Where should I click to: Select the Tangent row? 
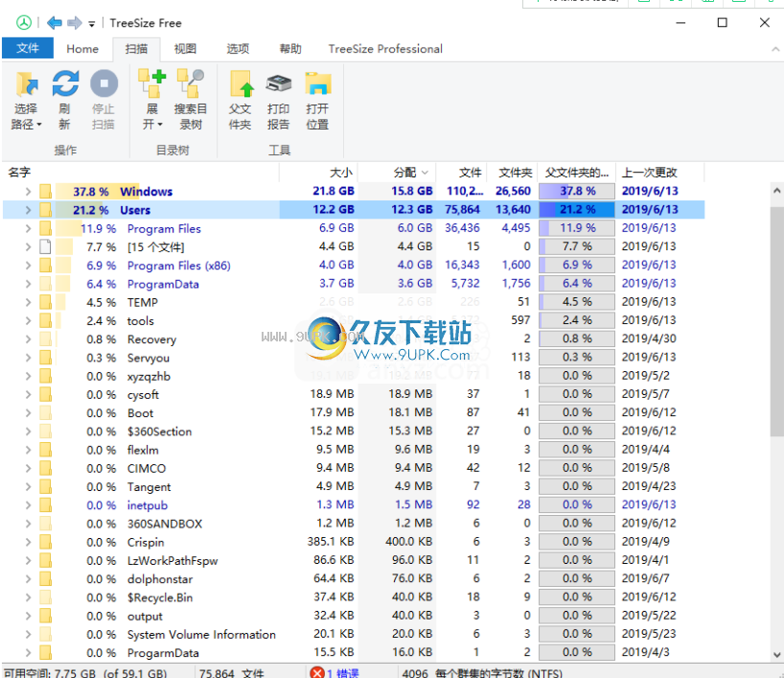click(354, 486)
